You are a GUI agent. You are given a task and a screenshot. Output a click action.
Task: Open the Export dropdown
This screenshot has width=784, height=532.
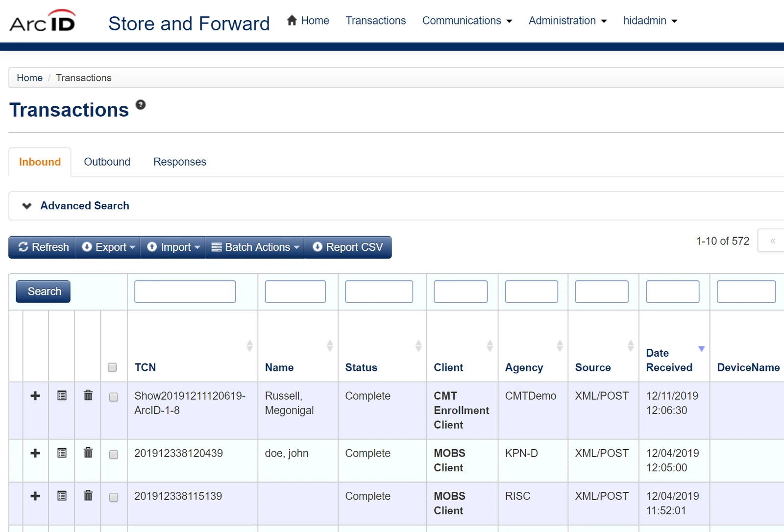pos(108,247)
